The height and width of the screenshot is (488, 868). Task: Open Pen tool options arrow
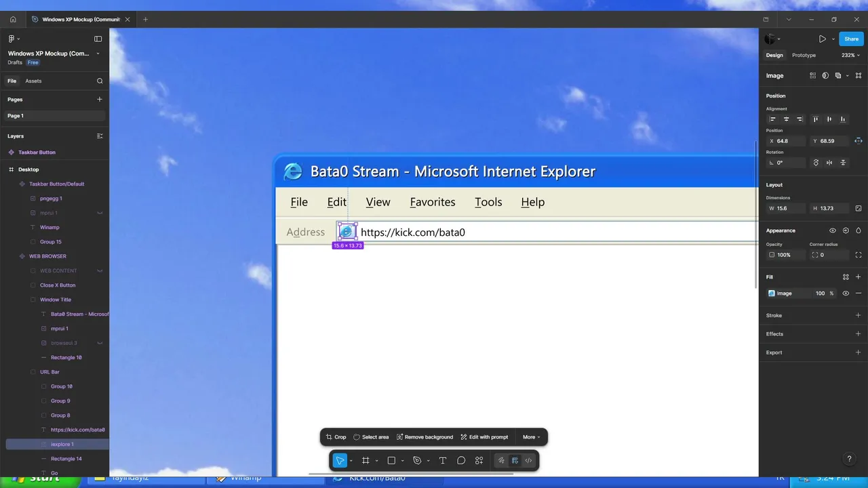tap(428, 462)
